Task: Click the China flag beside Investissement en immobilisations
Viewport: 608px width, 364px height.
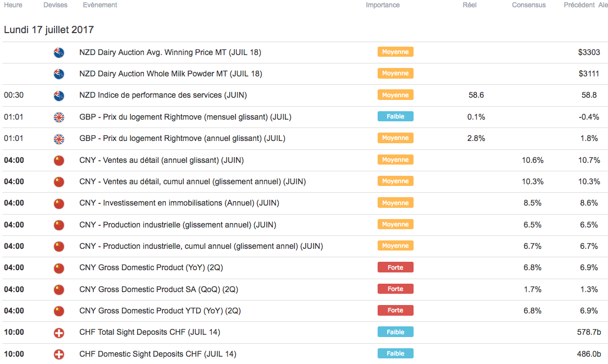Action: coord(58,203)
